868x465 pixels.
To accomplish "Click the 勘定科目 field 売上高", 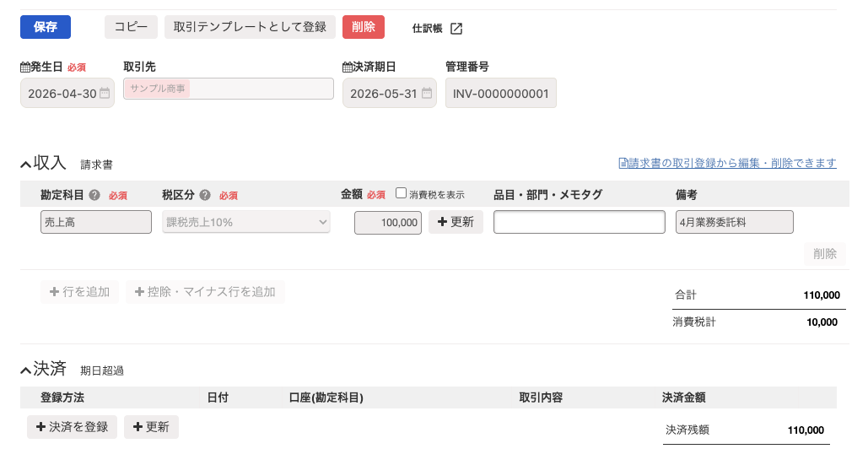I will pos(96,222).
